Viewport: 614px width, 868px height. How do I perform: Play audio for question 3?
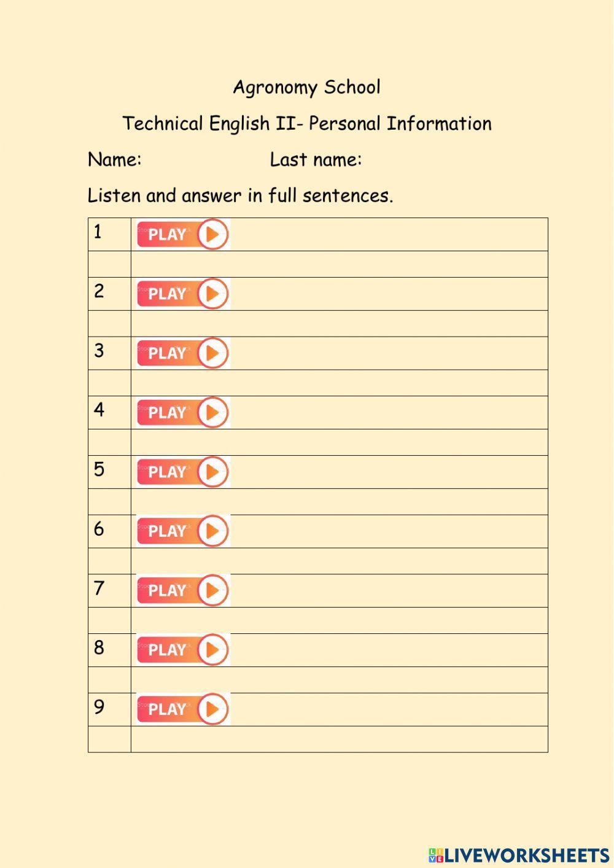(182, 353)
